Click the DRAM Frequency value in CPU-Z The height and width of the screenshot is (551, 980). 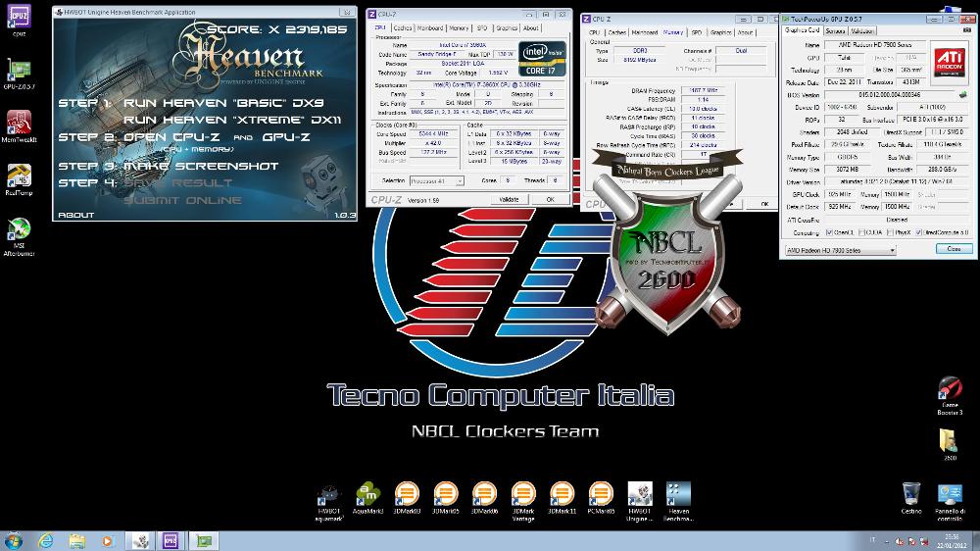pyautogui.click(x=703, y=90)
